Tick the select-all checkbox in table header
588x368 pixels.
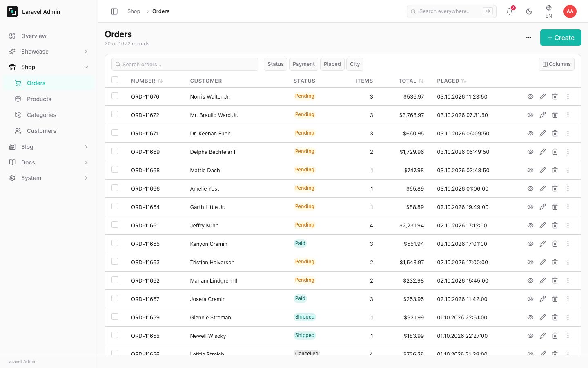pyautogui.click(x=115, y=80)
